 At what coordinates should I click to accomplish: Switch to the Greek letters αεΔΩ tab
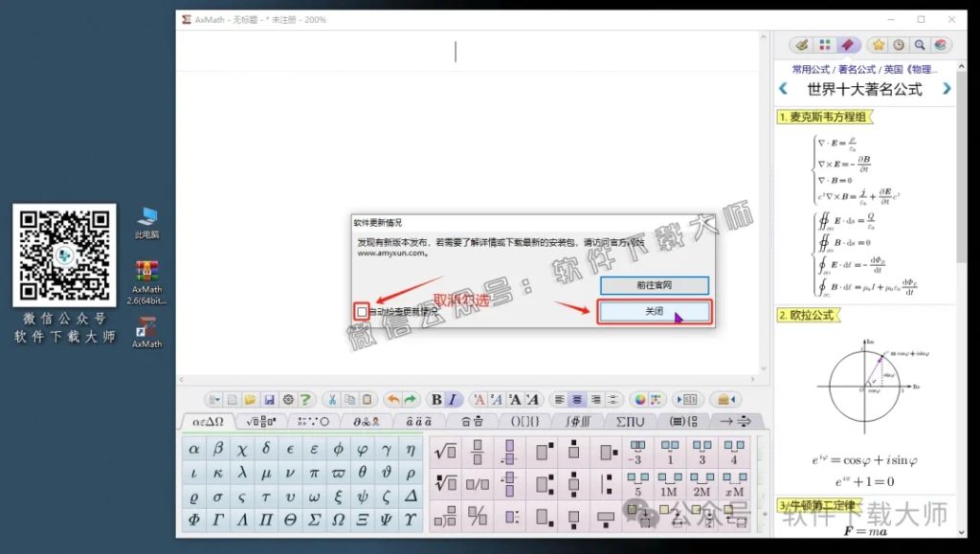click(207, 422)
